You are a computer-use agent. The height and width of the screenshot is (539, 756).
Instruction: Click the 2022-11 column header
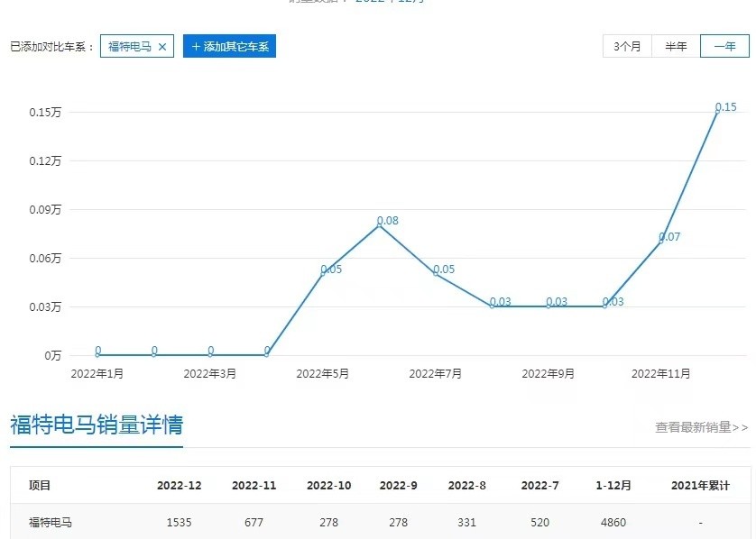[x=254, y=486]
